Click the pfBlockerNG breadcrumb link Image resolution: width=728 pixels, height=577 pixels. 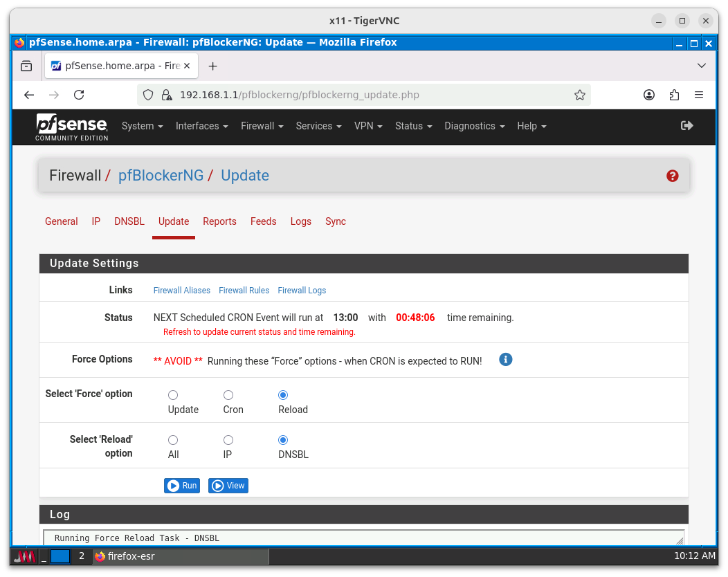pos(161,176)
